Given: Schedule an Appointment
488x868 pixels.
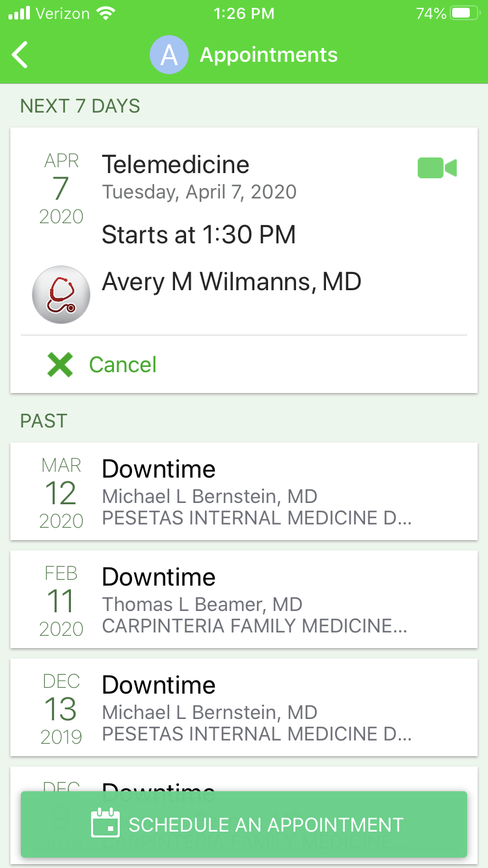Looking at the screenshot, I should [x=244, y=824].
